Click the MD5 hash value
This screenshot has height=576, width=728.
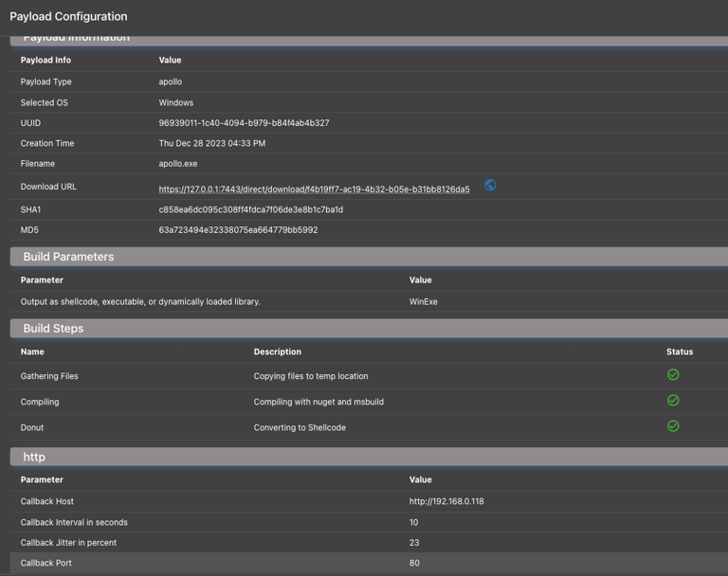click(238, 230)
